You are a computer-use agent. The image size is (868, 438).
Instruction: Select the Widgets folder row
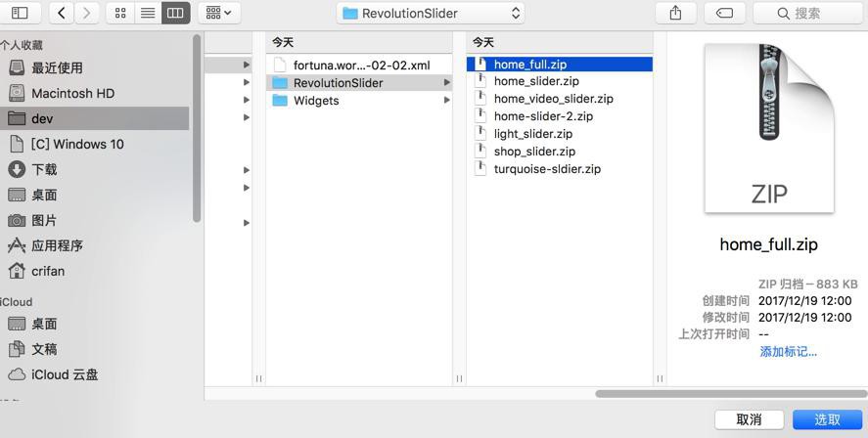coord(359,101)
